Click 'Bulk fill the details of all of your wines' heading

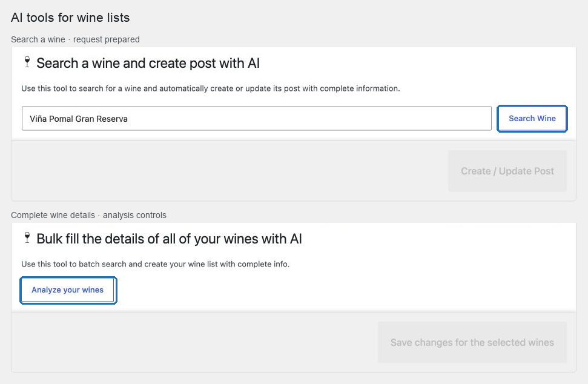169,239
